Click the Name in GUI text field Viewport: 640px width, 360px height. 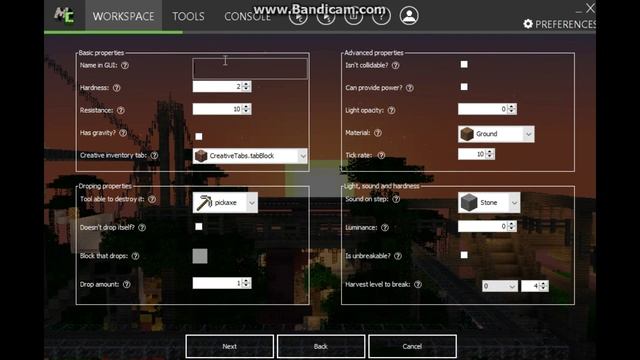250,68
